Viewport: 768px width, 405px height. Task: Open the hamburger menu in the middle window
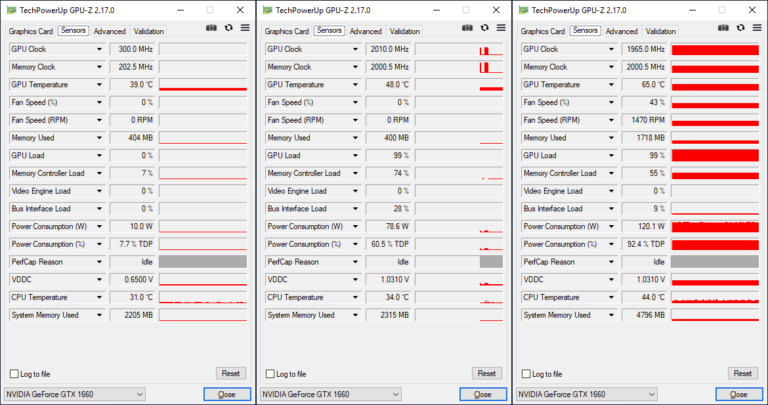[x=499, y=28]
